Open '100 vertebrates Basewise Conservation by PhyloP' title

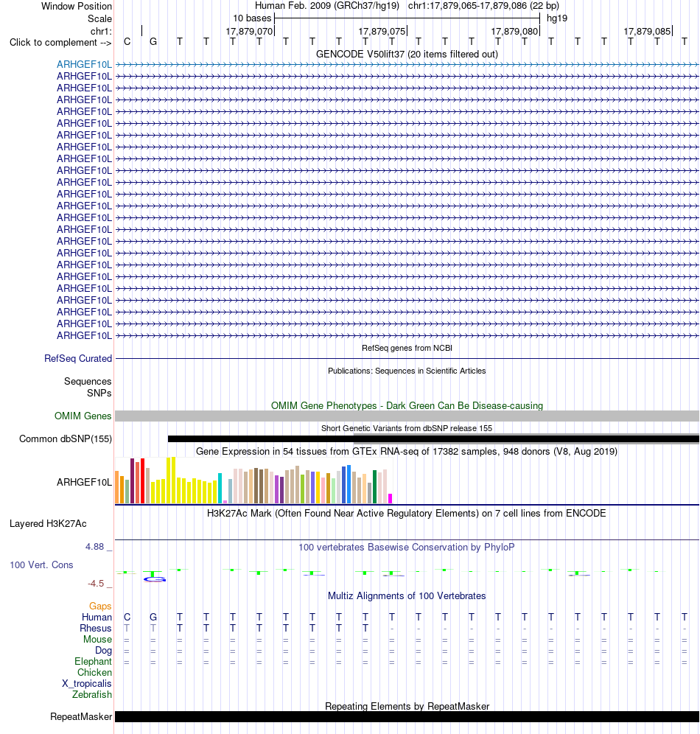click(407, 548)
